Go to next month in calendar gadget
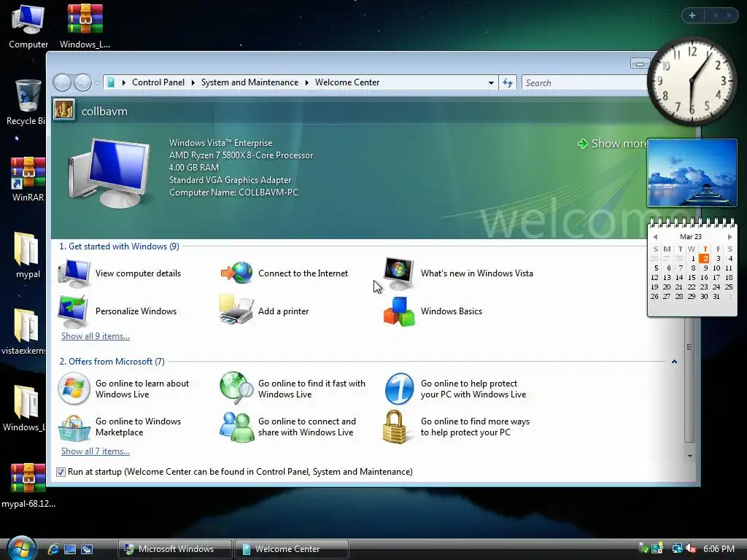Image resolution: width=747 pixels, height=560 pixels. point(729,237)
